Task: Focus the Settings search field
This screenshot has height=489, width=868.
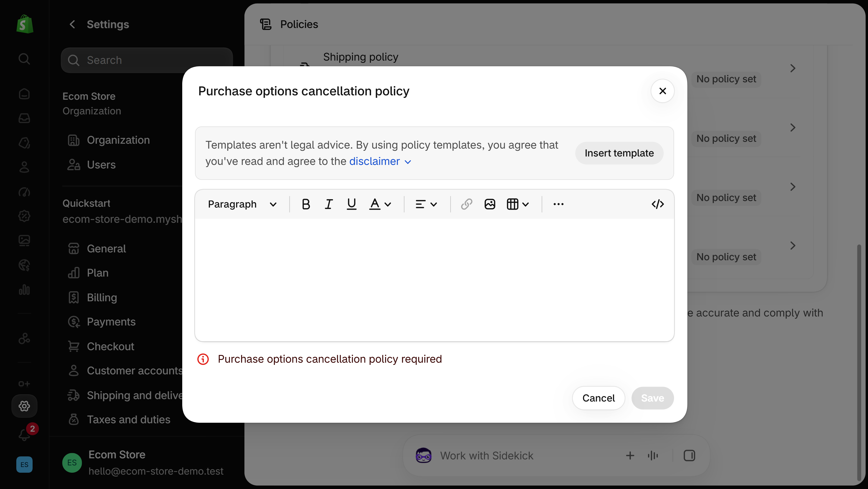Action: click(147, 60)
